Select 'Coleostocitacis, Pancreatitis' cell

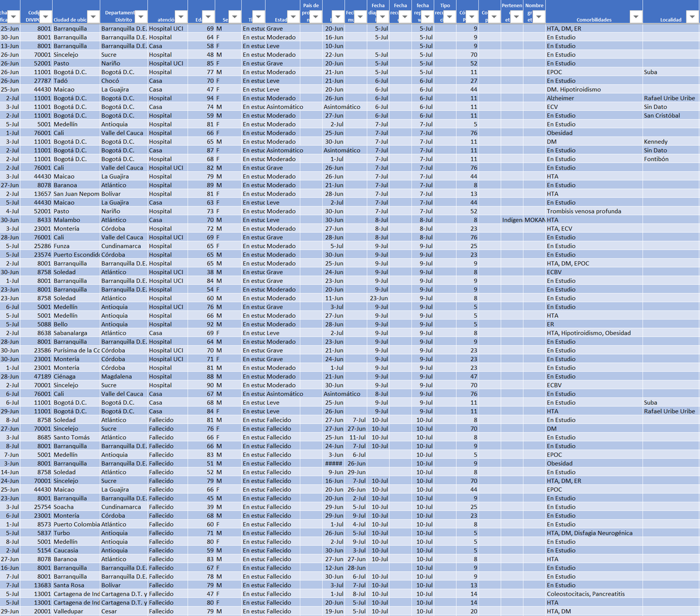click(x=594, y=594)
